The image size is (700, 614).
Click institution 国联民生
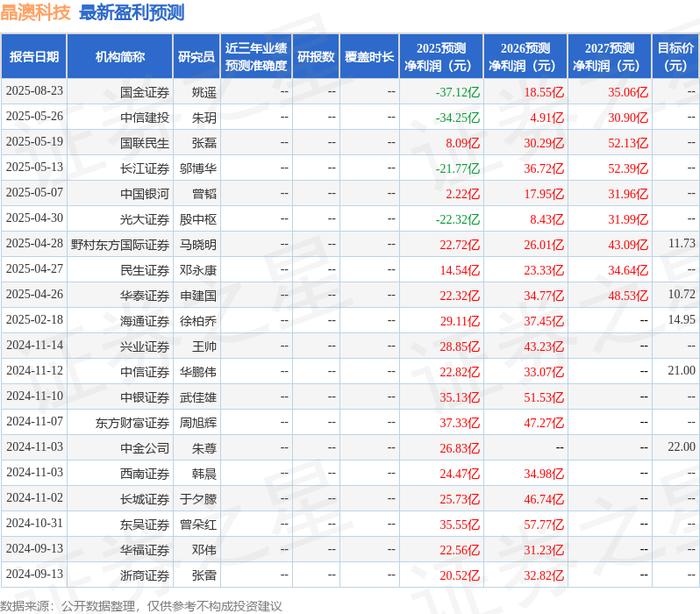point(145,143)
